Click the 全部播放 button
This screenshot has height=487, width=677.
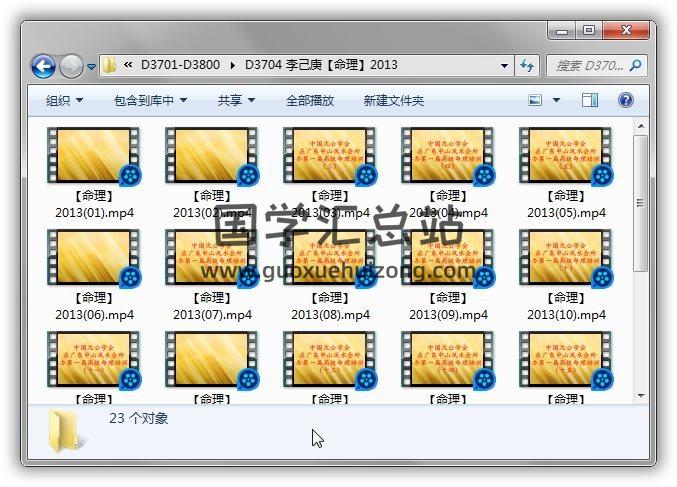point(310,101)
